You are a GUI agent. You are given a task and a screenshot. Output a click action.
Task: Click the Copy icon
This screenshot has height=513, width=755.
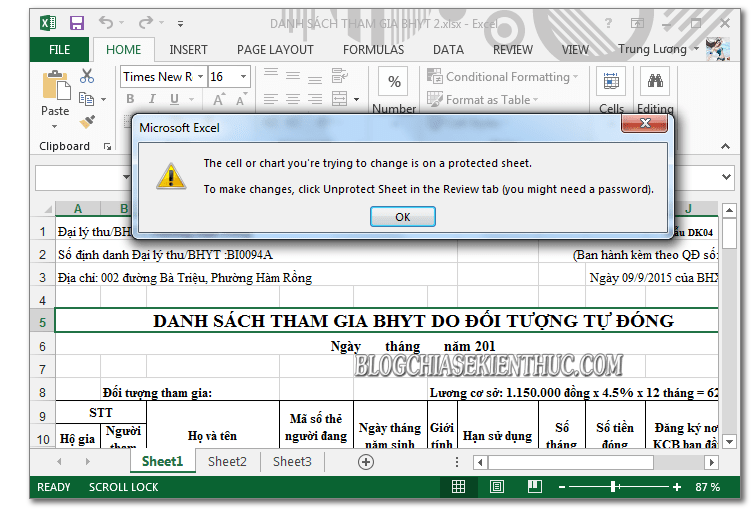point(87,99)
